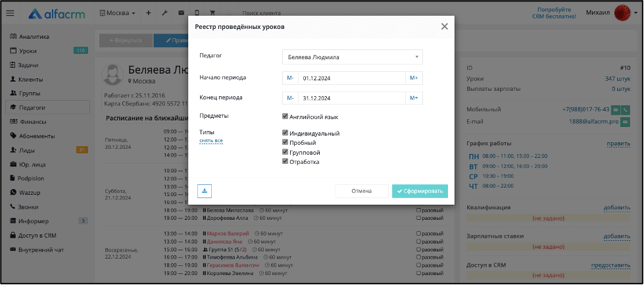Click the снять все link under Типы
The image size is (644, 285).
point(211,141)
